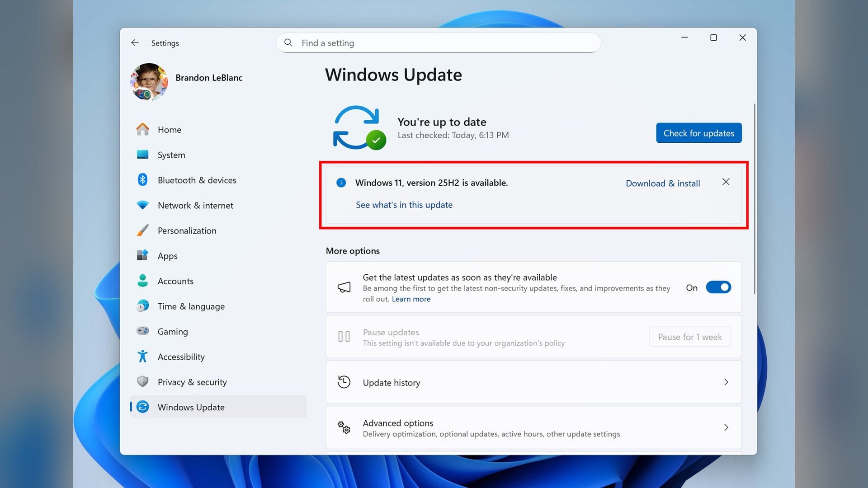Click the Accounts person icon

[x=142, y=281]
